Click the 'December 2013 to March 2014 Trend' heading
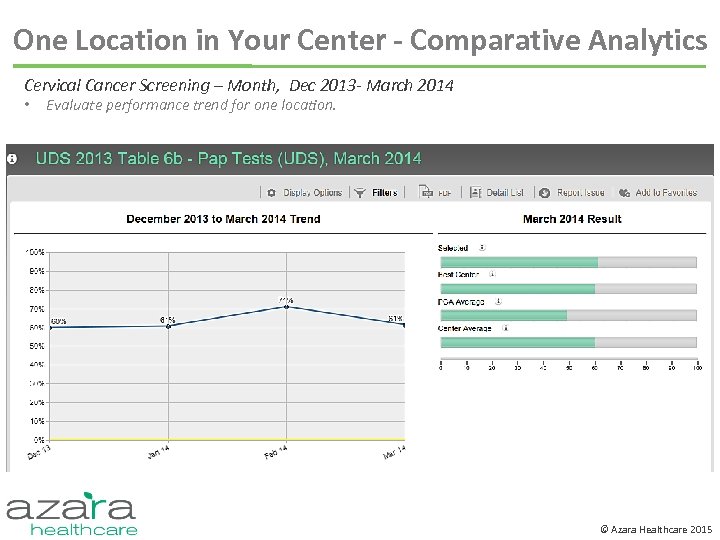 (223, 219)
